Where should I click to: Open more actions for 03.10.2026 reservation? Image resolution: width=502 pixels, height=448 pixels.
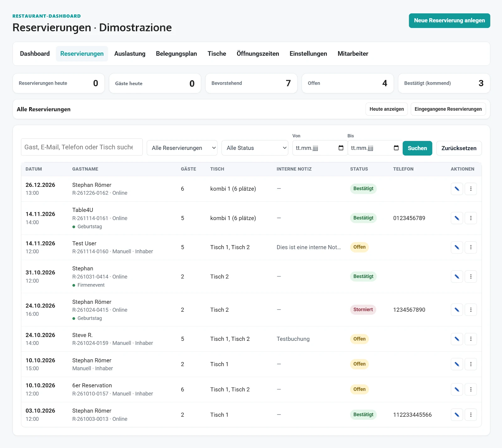point(471,415)
